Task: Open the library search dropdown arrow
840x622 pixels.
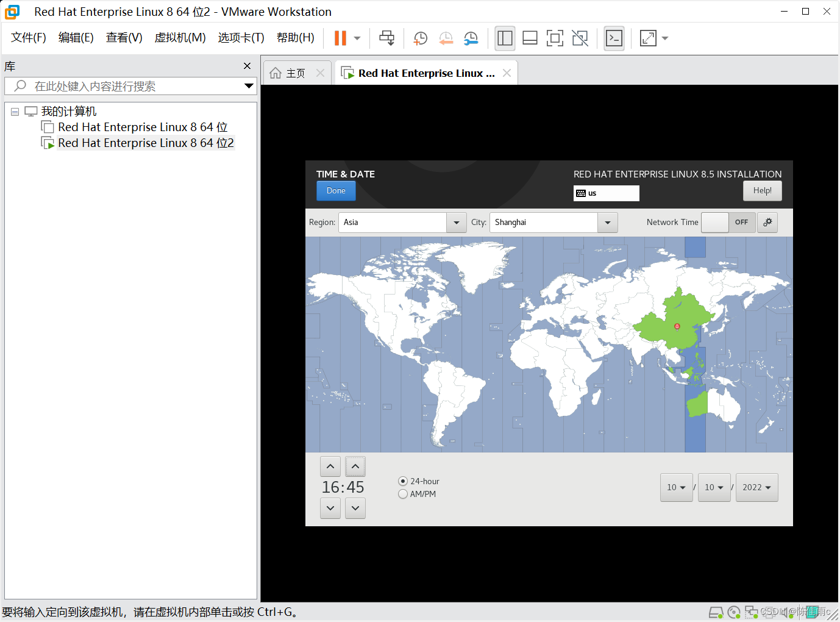Action: click(249, 86)
